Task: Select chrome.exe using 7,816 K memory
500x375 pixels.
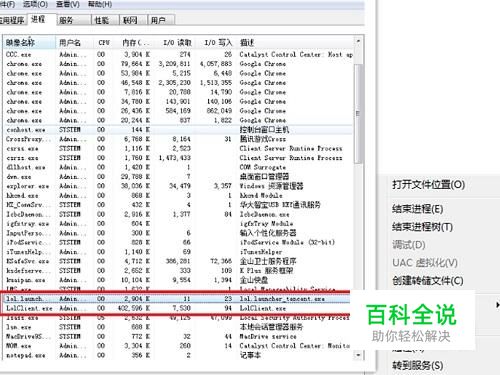Action: [x=178, y=92]
